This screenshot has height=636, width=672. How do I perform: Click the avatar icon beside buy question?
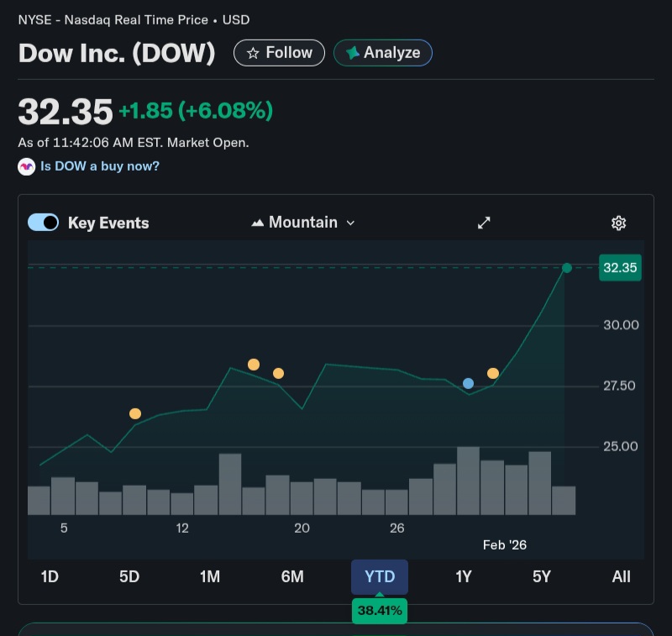pos(27,166)
